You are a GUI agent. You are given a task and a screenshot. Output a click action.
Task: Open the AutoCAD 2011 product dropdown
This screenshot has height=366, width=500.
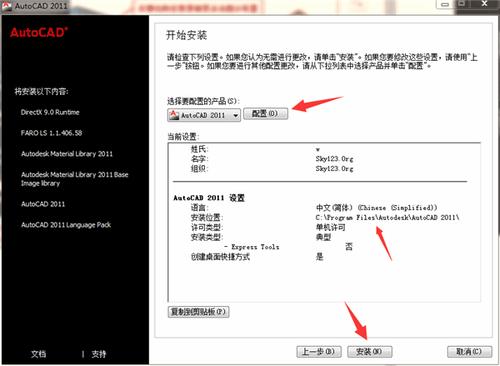click(204, 115)
